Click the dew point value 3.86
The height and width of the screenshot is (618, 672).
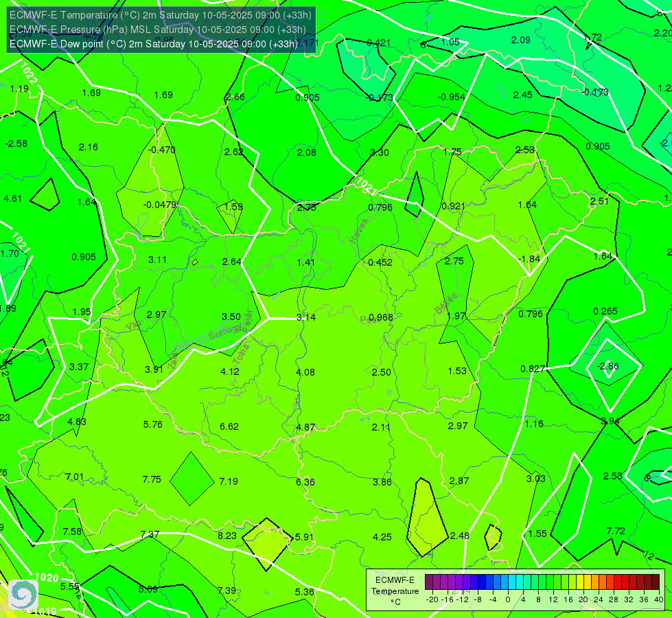[x=382, y=482]
